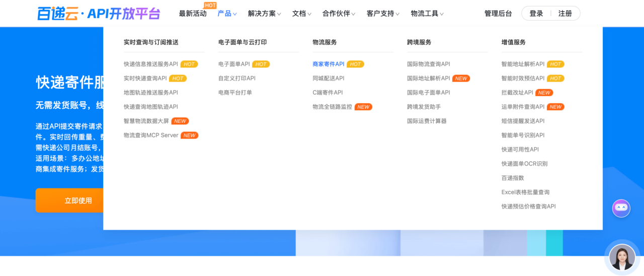Click HOT badge above 最新活动
Image resolution: width=644 pixels, height=276 pixels.
[210, 6]
